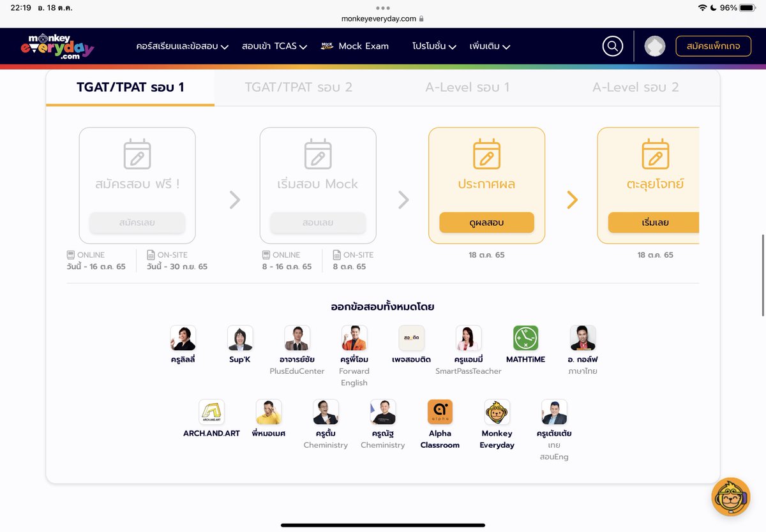Click the 8 ต.ค. 65 on-site date
The height and width of the screenshot is (532, 766).
point(350,267)
